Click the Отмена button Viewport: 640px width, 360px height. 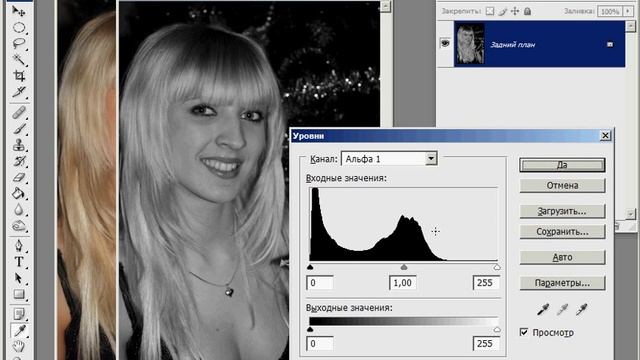click(562, 185)
